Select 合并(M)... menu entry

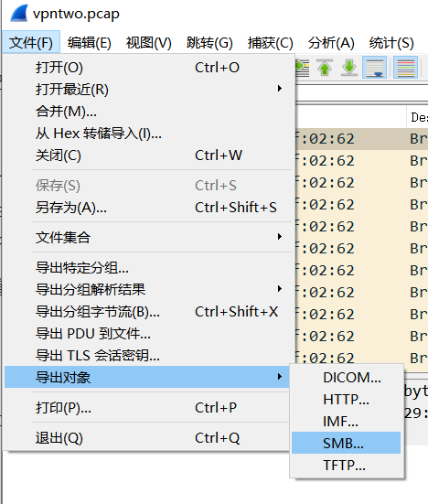(x=149, y=112)
